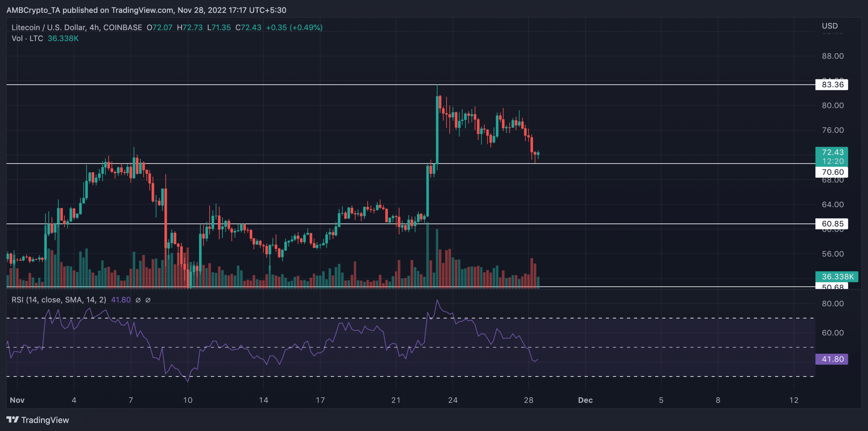Click the second empty-value symbol beside RSI 41.80
Screen dimensions: 868x431
[148, 300]
